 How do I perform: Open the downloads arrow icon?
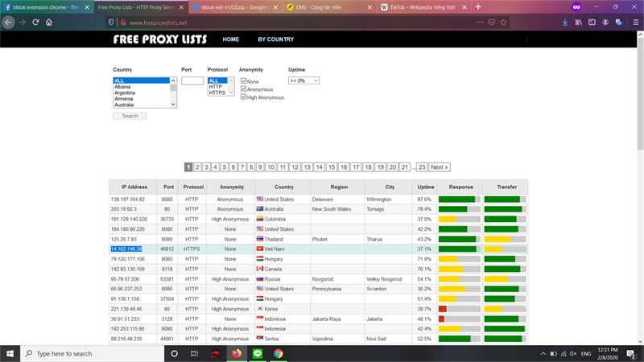pos(565,23)
